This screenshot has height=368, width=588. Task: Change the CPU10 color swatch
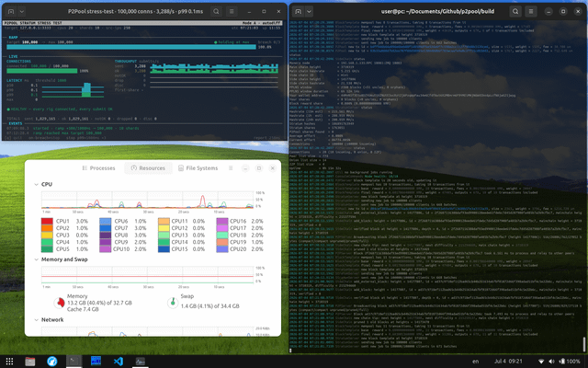pos(106,249)
